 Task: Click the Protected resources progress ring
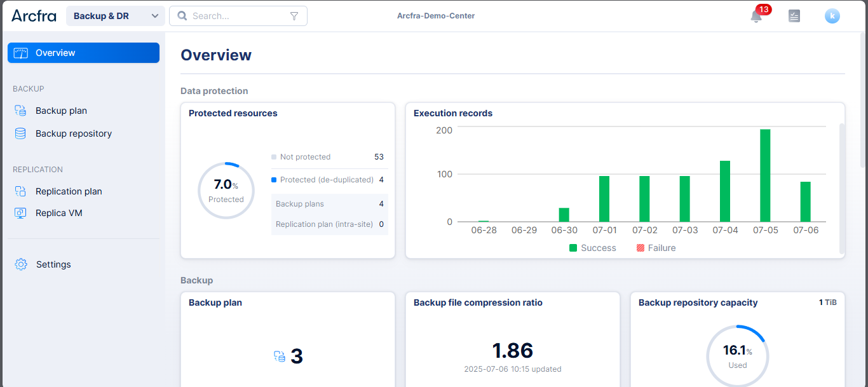[x=226, y=190]
